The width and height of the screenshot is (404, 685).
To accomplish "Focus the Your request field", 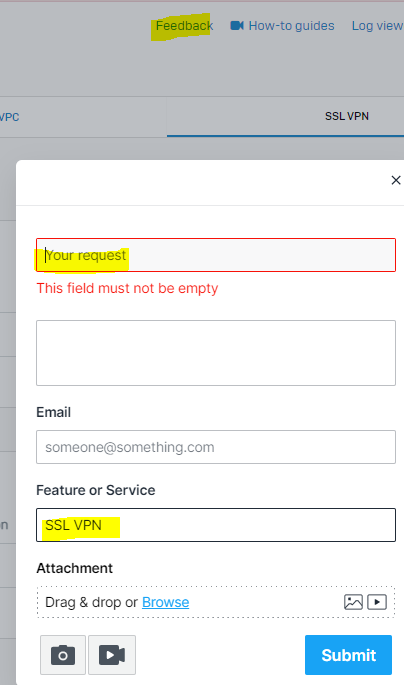I will [216, 255].
